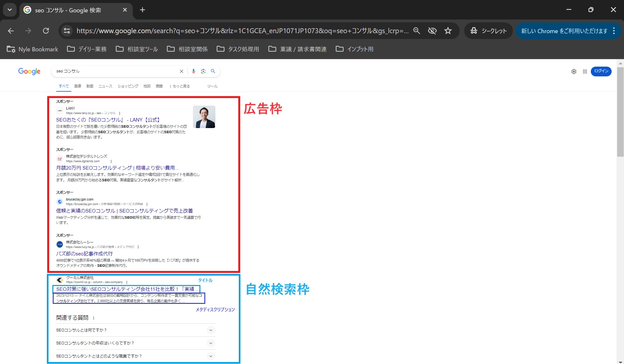Screen dimensions: 624x364
Task: Open ツール search tools
Action: pyautogui.click(x=212, y=86)
